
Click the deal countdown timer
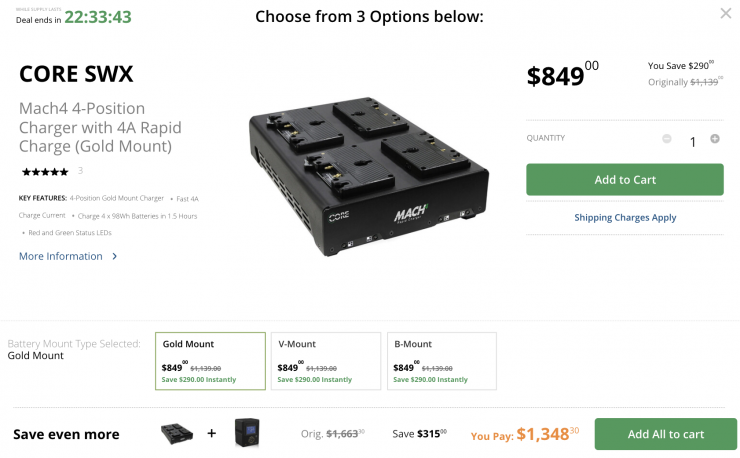(97, 17)
